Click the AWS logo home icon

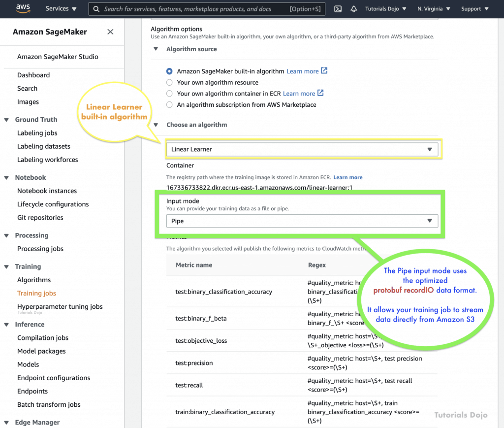tap(23, 8)
